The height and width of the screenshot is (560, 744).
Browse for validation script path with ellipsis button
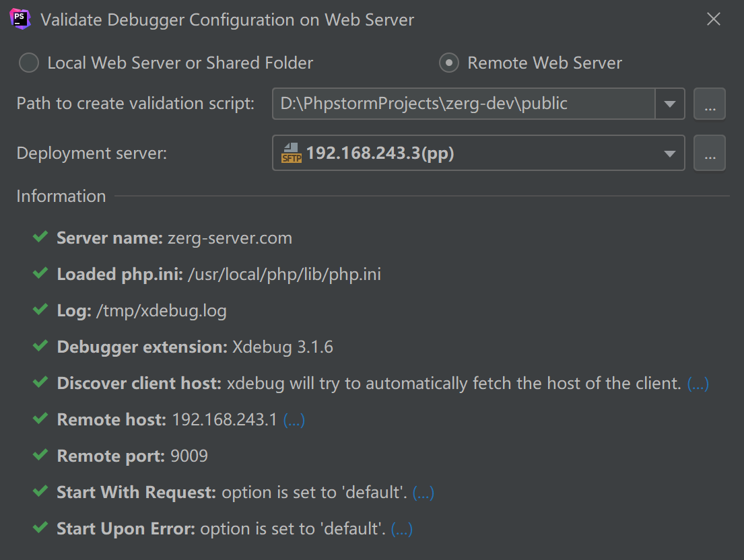coord(710,104)
